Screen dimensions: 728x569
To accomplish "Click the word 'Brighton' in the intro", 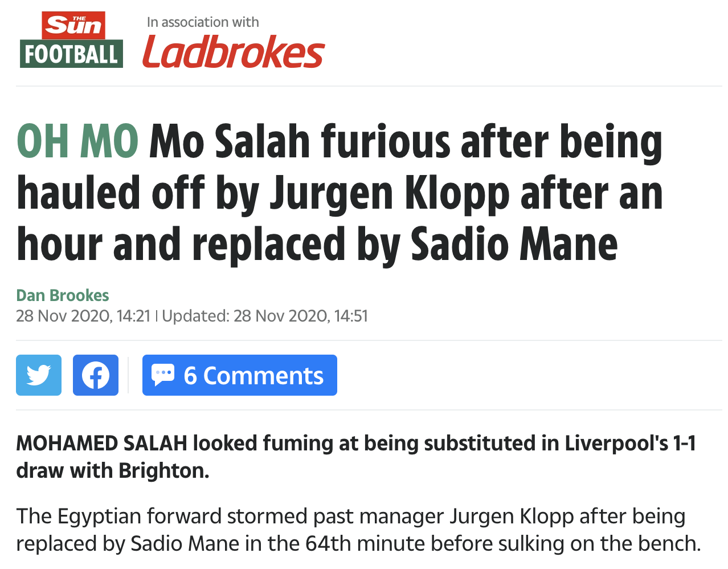I will 163,470.
